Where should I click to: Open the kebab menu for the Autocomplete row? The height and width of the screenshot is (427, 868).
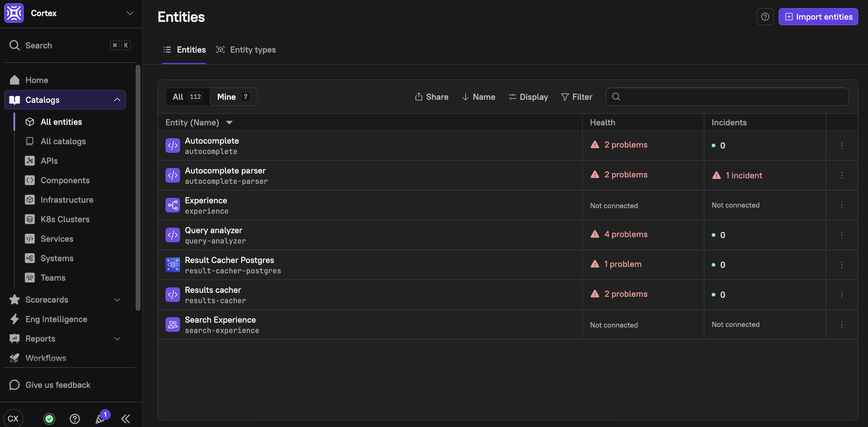(x=841, y=145)
